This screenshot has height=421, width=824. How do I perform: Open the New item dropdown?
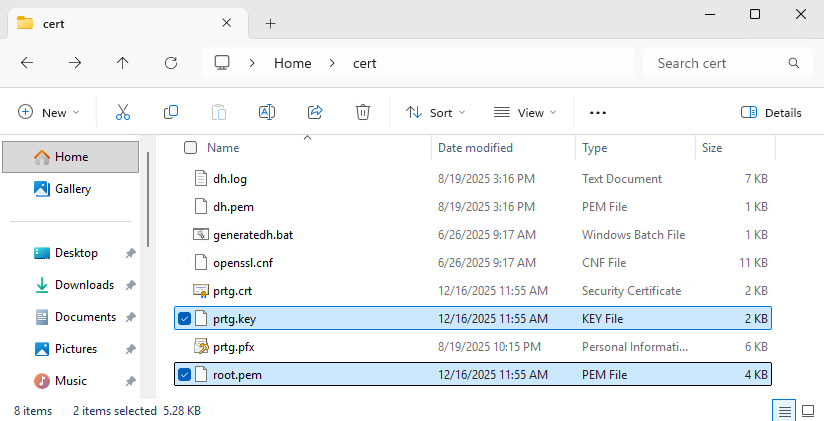(49, 113)
